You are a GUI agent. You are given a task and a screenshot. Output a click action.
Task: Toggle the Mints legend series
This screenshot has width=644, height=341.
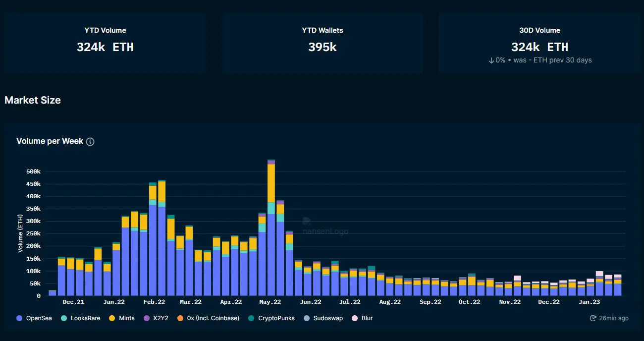point(122,318)
